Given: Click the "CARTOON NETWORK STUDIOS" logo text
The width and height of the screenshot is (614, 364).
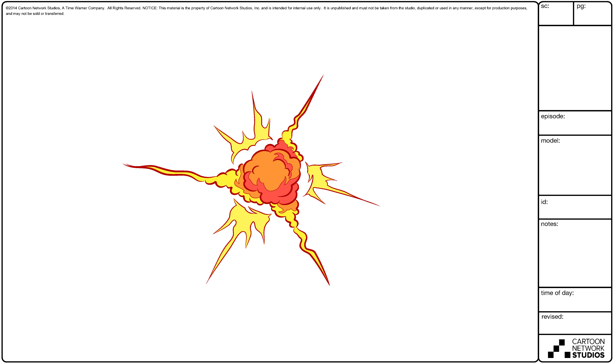Looking at the screenshot, I should 588,348.
